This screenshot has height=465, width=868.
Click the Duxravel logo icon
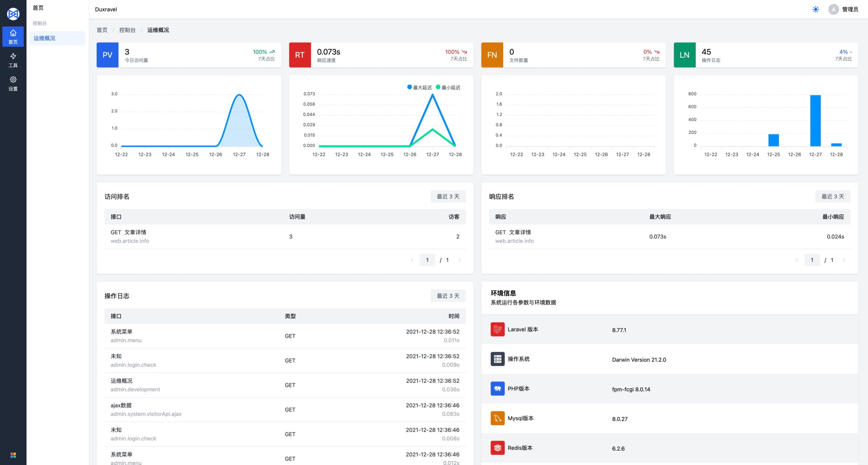tap(13, 14)
